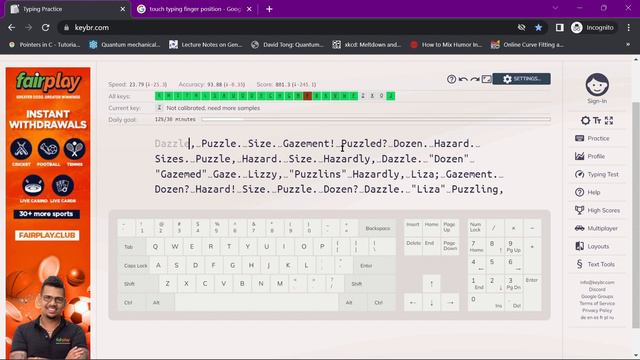Go back with the browser back arrow
The width and height of the screenshot is (640, 360).
tap(11, 27)
